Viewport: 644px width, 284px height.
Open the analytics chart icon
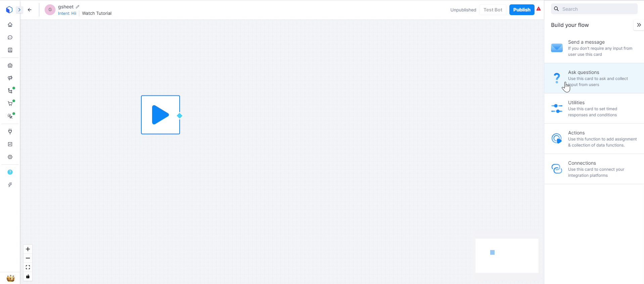[10, 144]
